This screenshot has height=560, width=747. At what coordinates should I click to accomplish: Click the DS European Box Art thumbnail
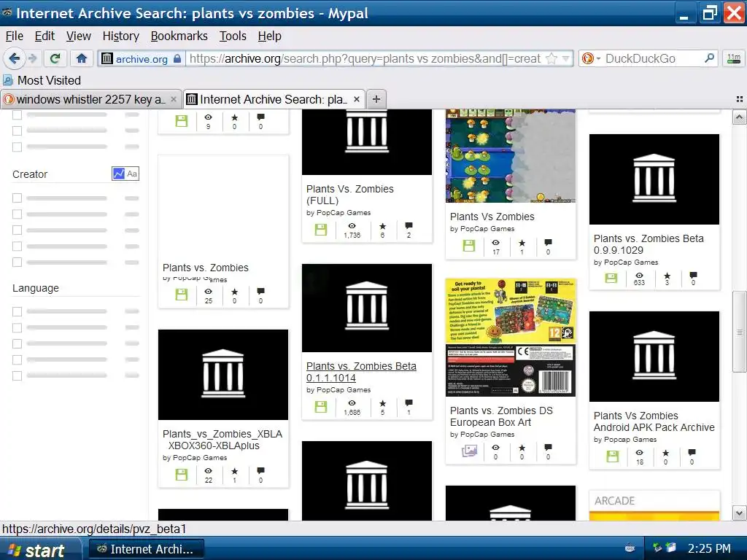pos(510,338)
